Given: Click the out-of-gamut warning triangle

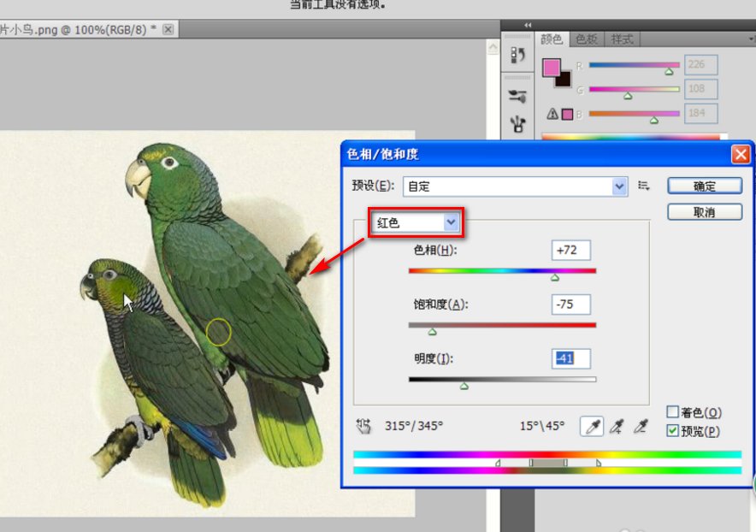Looking at the screenshot, I should 552,114.
